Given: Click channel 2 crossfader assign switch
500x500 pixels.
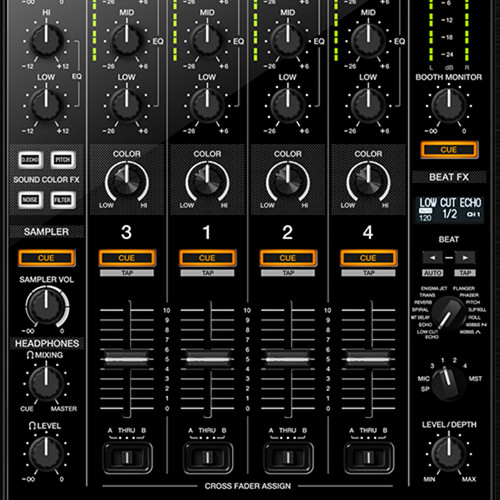Looking at the screenshot, I should (288, 457).
